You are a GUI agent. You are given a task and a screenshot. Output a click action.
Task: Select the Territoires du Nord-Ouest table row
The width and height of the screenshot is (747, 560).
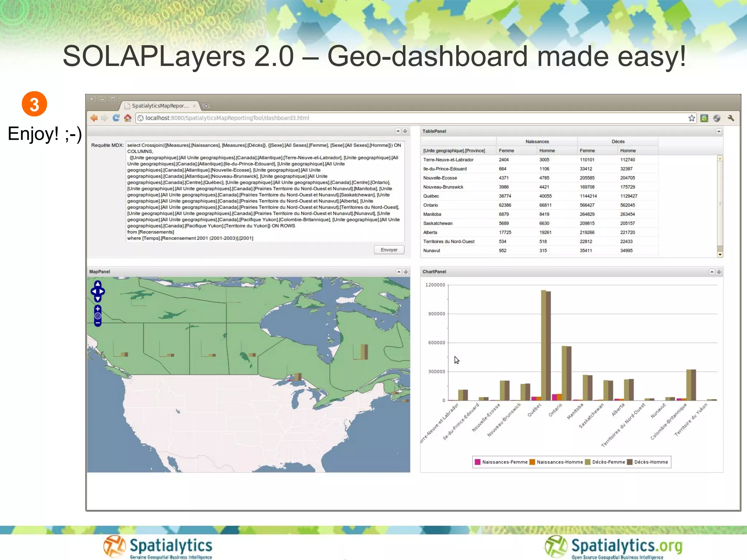click(x=540, y=242)
